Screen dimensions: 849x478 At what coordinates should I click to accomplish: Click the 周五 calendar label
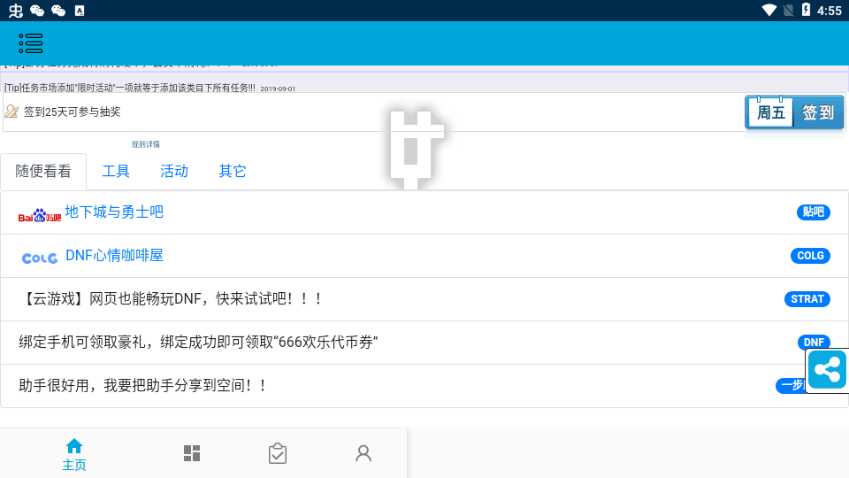click(x=770, y=113)
